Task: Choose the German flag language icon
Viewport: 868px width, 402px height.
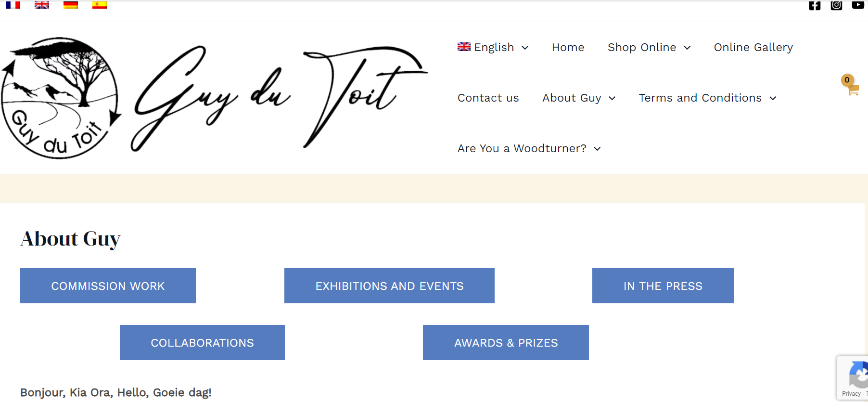Action: [71, 5]
